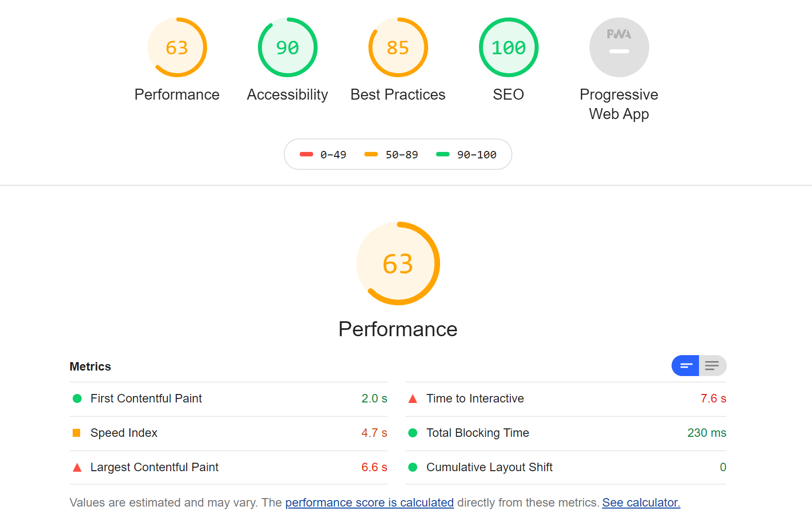This screenshot has width=812, height=521.
Task: Select the First Contentful Paint metric label
Action: point(146,398)
